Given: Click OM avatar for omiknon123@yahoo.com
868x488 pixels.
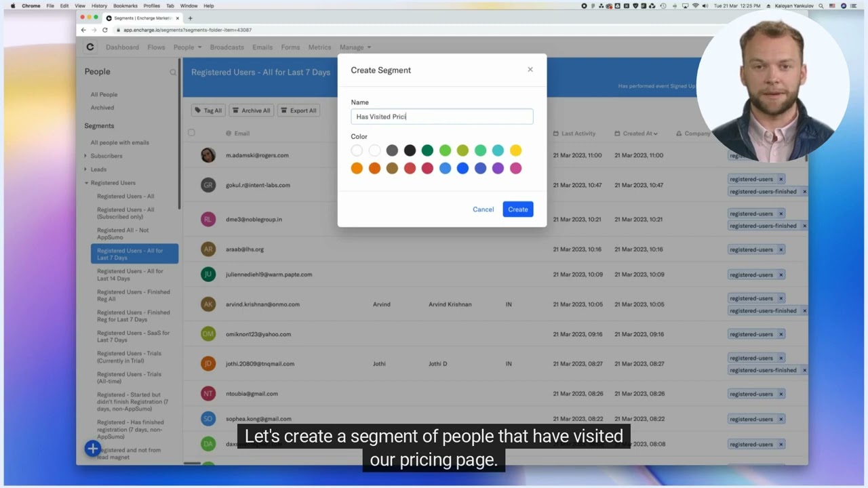Looking at the screenshot, I should [x=208, y=334].
